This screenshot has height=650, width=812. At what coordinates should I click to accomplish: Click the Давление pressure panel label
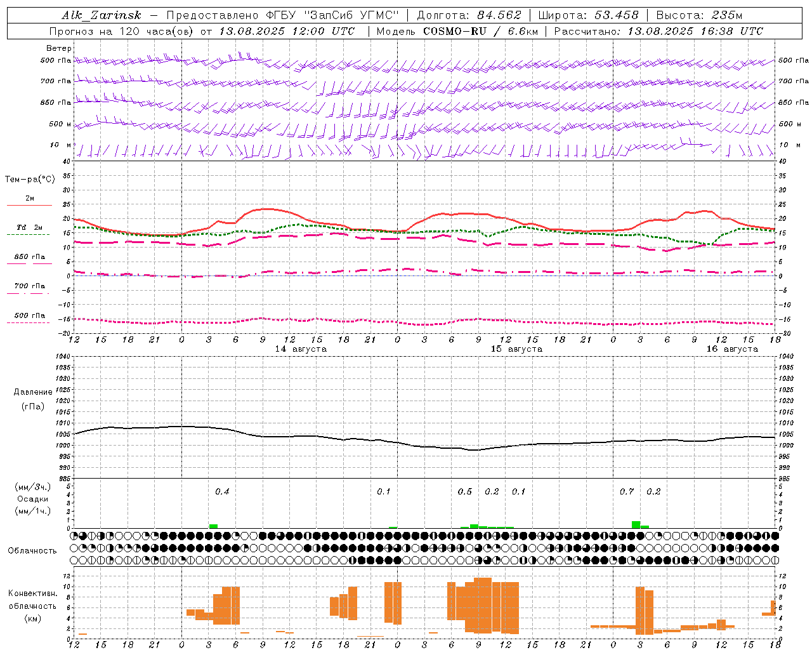tap(33, 392)
